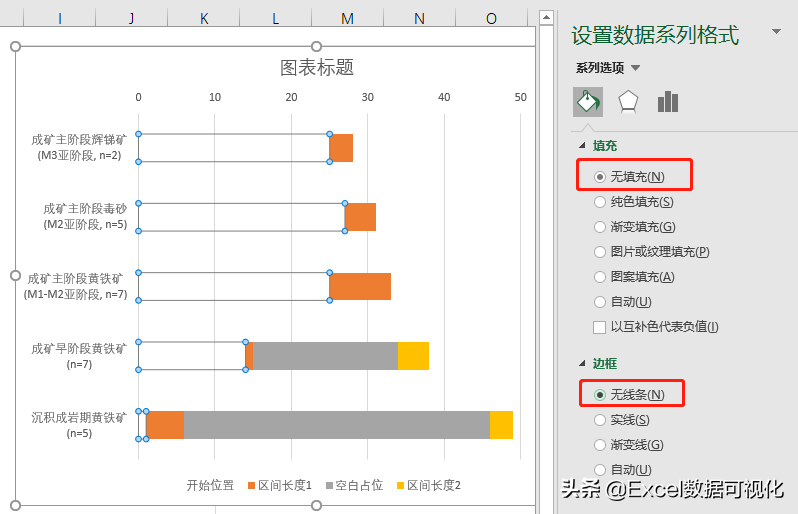Select the 图片或纹理填充(P) radio button
The height and width of the screenshot is (514, 798).
[x=600, y=252]
